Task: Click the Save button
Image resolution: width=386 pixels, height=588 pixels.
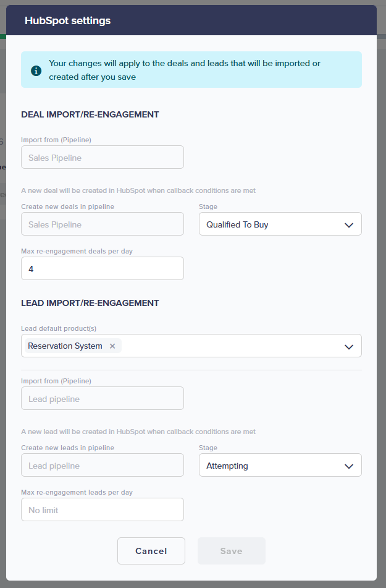Action: [x=231, y=551]
